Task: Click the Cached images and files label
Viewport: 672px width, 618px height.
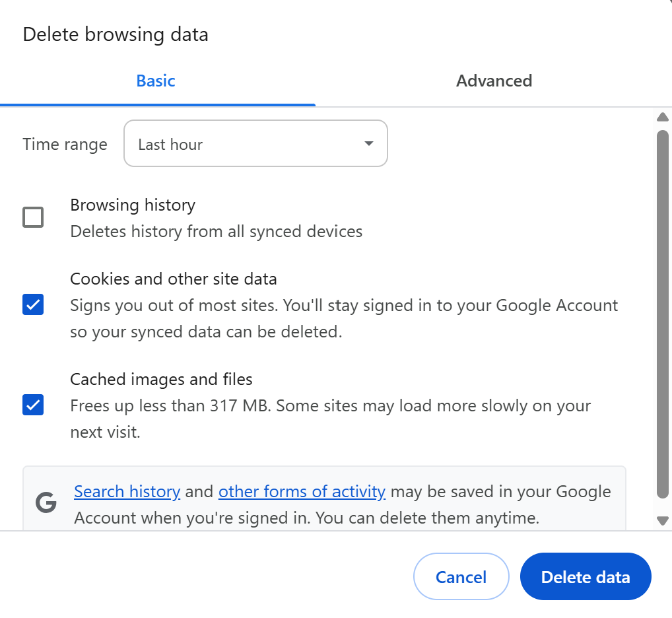Action: (x=161, y=380)
